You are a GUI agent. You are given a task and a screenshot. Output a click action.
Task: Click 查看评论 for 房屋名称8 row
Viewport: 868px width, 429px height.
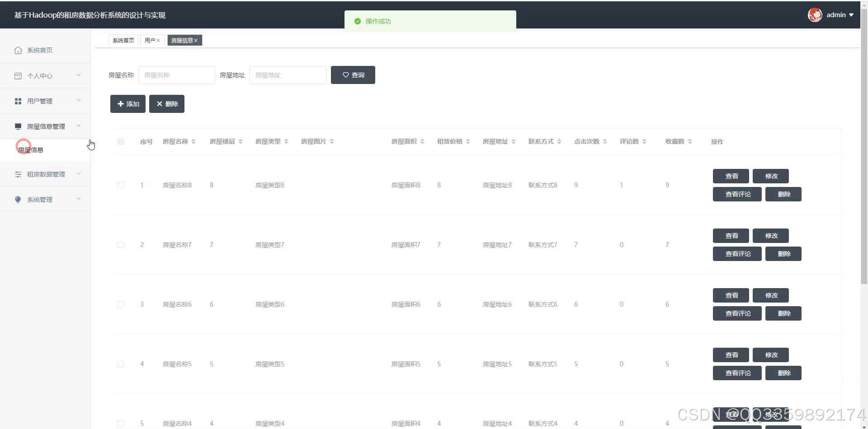[737, 194]
